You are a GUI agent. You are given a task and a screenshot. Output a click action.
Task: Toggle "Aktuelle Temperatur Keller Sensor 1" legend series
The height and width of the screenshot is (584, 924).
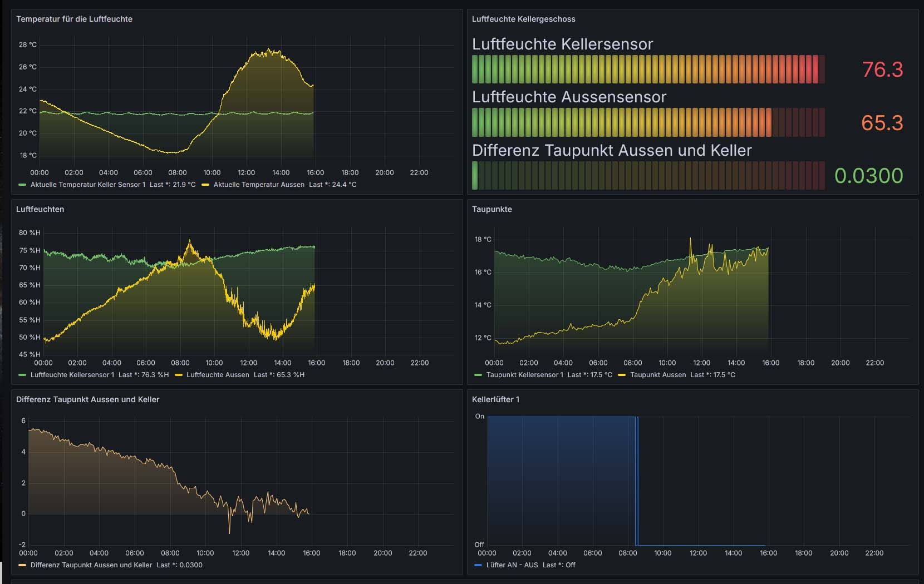pos(87,185)
